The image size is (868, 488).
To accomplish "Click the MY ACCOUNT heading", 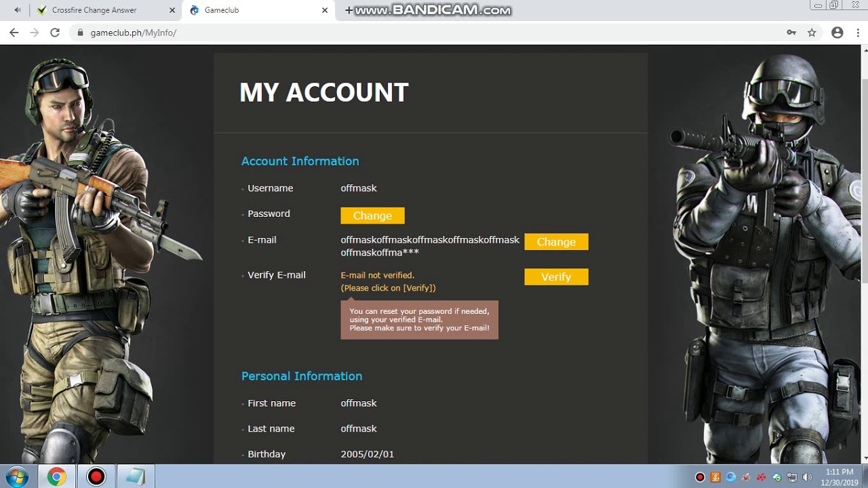I will tap(323, 93).
